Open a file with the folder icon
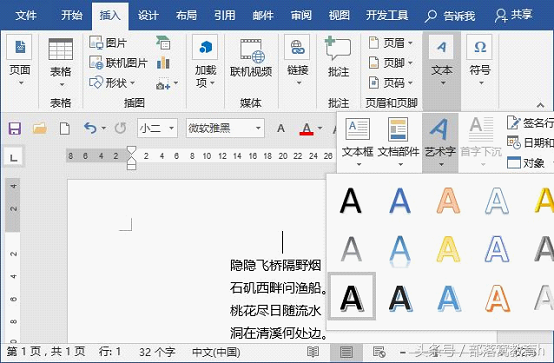The height and width of the screenshot is (363, 554). point(40,128)
